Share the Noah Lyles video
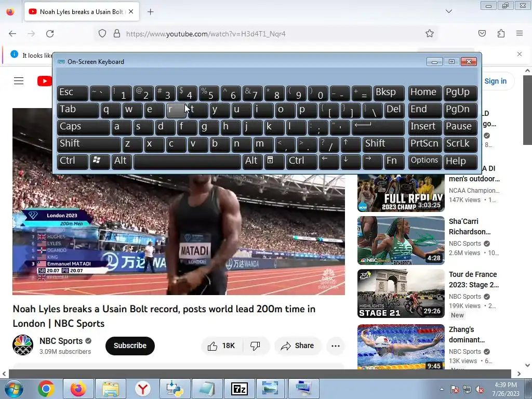Image resolution: width=532 pixels, height=399 pixels. pyautogui.click(x=297, y=345)
